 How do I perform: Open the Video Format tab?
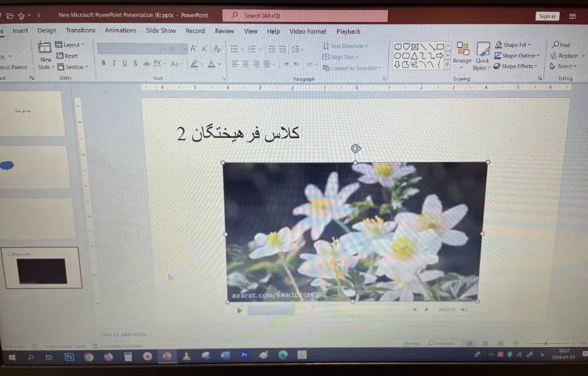pyautogui.click(x=308, y=31)
